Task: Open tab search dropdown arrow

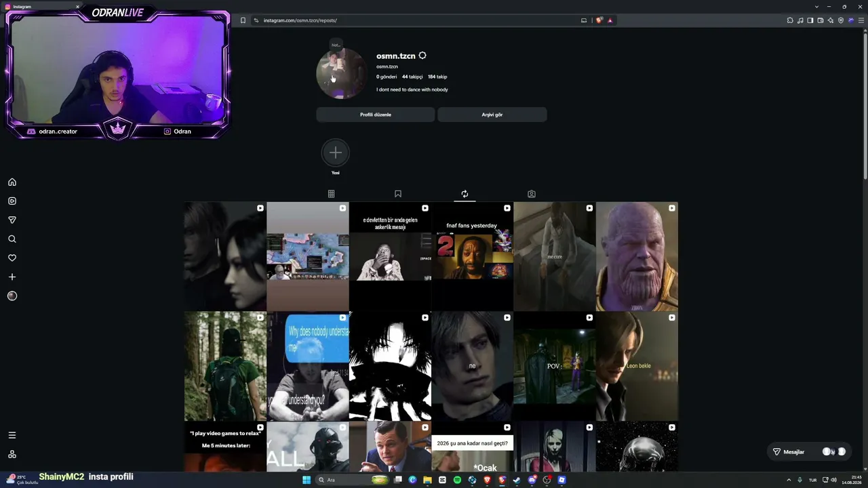Action: 816,7
